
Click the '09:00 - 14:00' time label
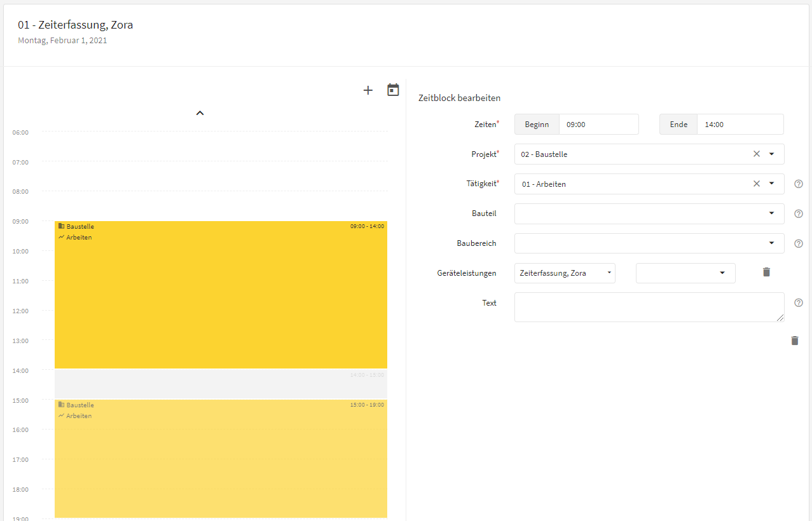(367, 226)
